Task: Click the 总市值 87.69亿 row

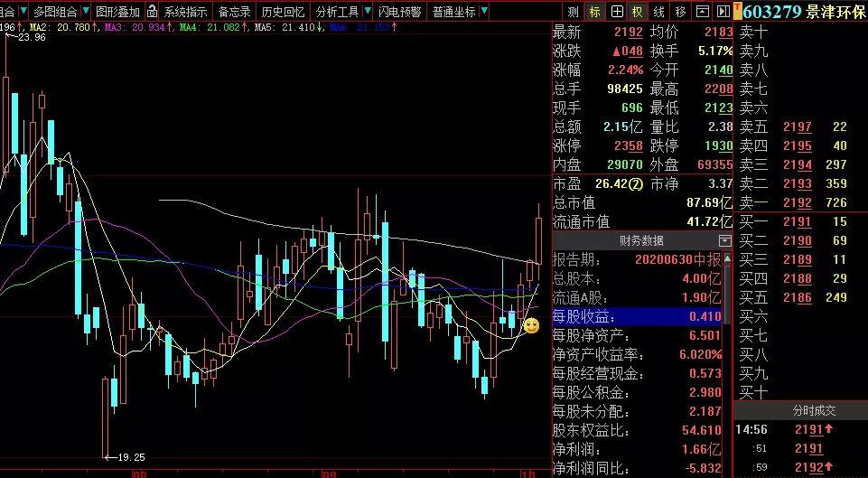Action: 643,202
